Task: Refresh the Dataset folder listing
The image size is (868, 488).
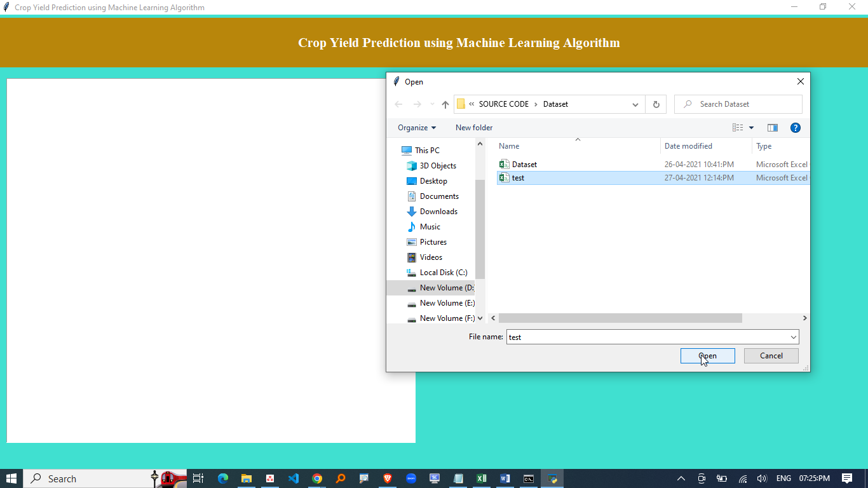Action: (656, 105)
